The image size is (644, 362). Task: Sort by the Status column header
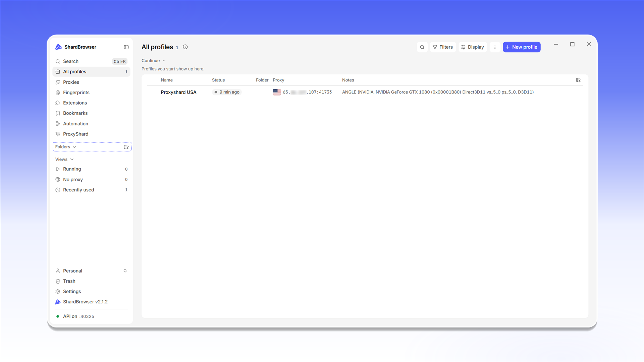pyautogui.click(x=218, y=80)
